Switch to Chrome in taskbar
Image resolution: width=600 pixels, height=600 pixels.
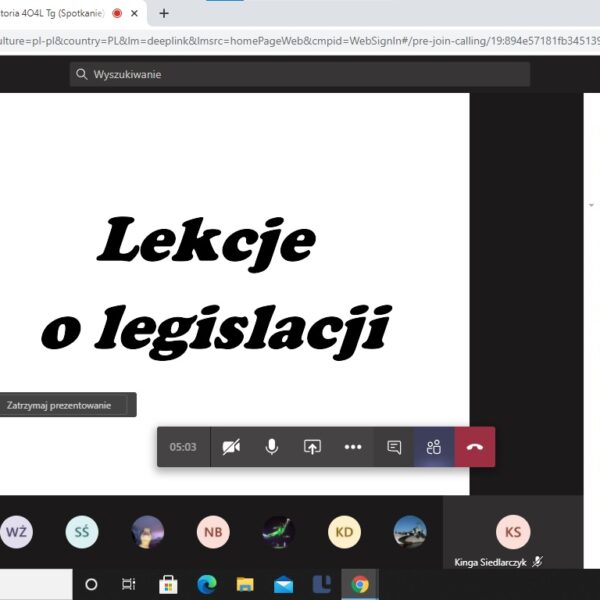pos(360,584)
